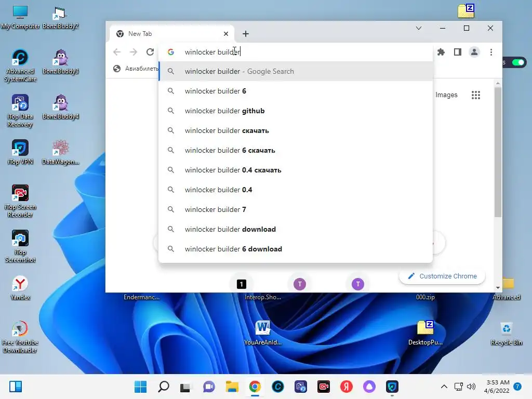Open the Chrome extensions puzzle icon
532x399 pixels.
coord(441,52)
